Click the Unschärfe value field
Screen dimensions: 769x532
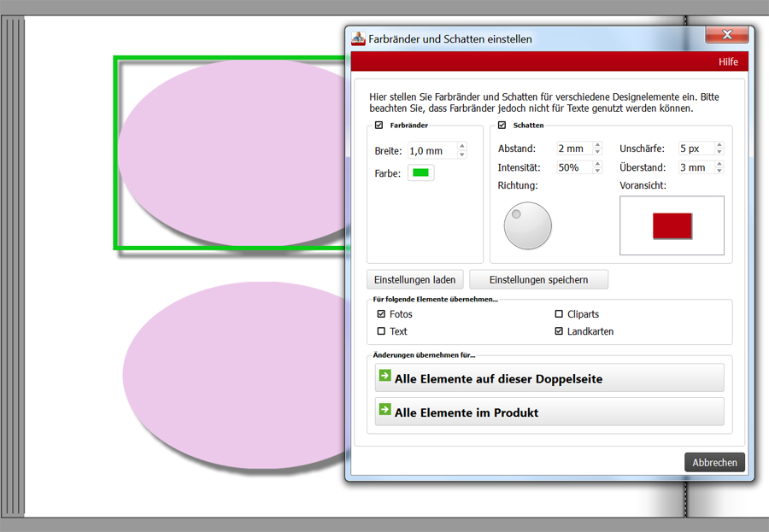[696, 148]
